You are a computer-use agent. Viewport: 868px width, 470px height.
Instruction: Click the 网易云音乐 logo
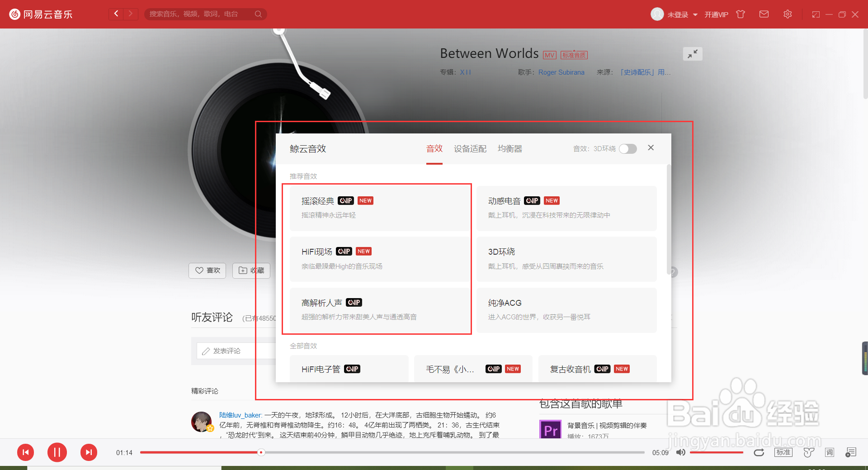point(41,14)
